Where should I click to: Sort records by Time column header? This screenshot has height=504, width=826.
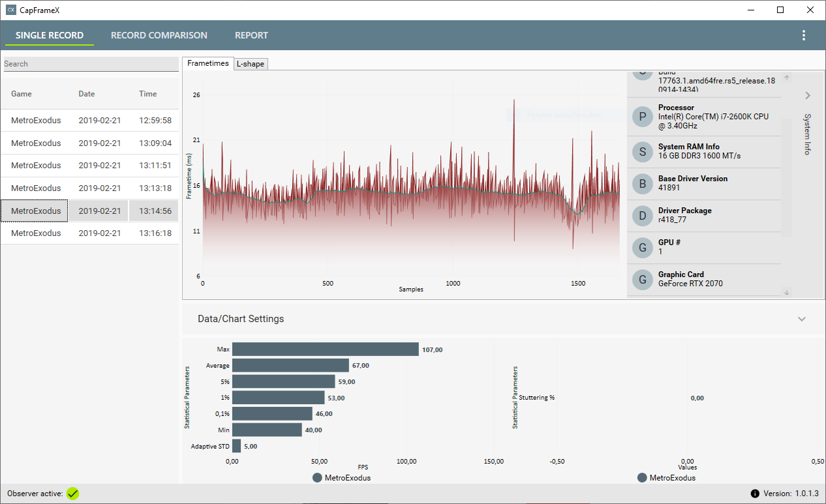coord(148,94)
